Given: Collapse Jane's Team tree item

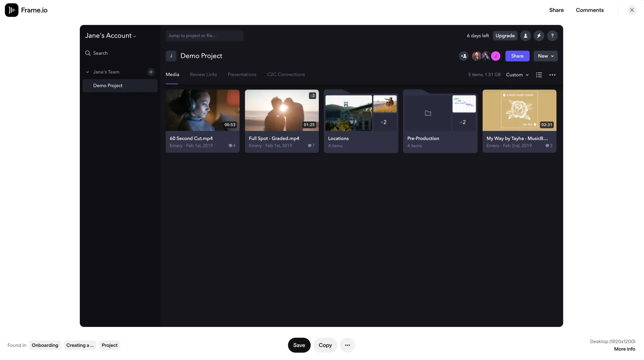Looking at the screenshot, I should (87, 72).
